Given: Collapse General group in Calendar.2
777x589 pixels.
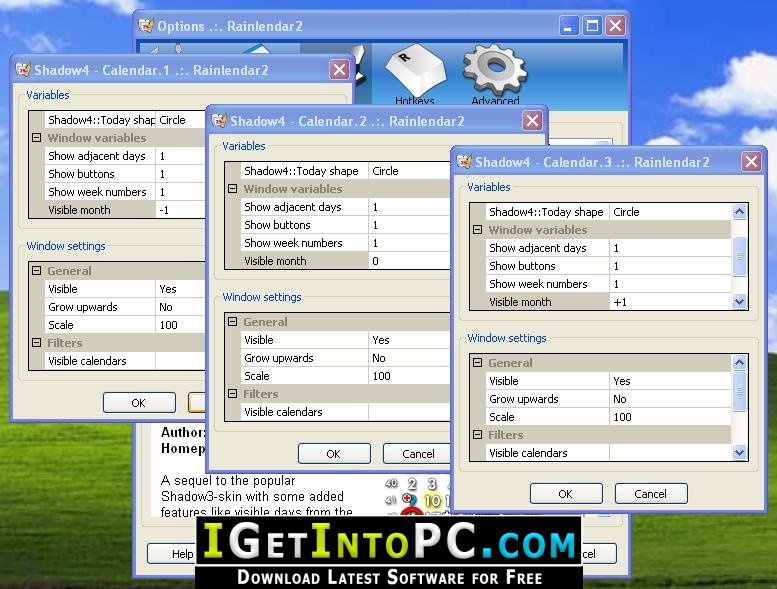Looking at the screenshot, I should point(232,321).
